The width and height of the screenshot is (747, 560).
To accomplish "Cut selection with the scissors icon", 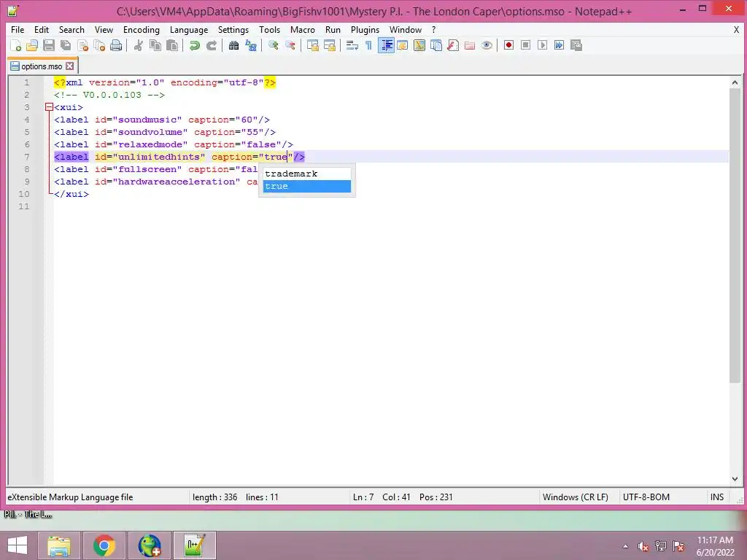I will [x=138, y=45].
